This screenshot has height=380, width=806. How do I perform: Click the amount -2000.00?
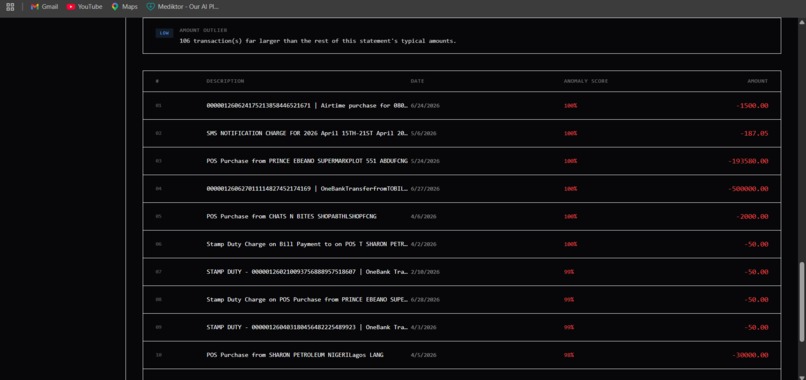(x=752, y=216)
